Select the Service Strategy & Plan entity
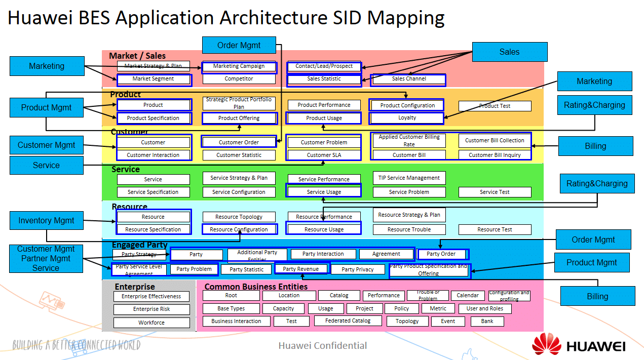The height and width of the screenshot is (360, 644). pos(239,178)
